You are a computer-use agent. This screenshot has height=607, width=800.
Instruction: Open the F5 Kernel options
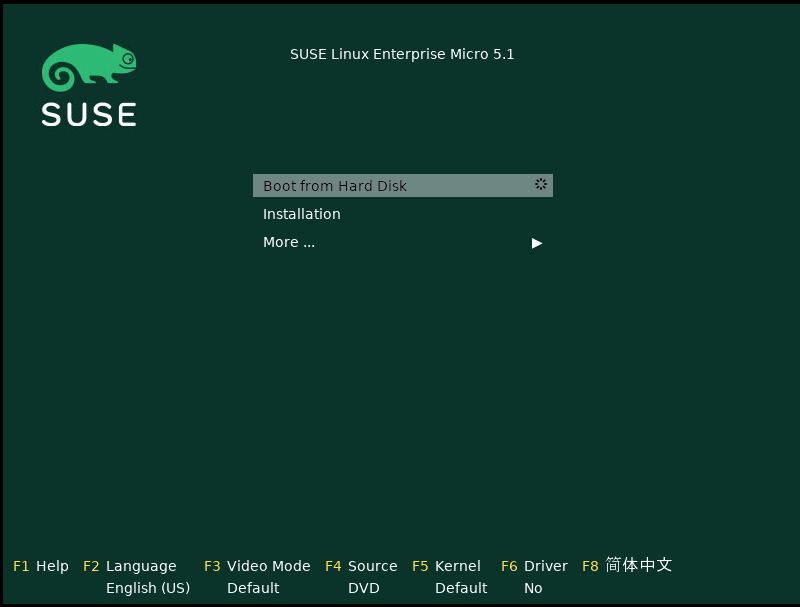[x=446, y=566]
